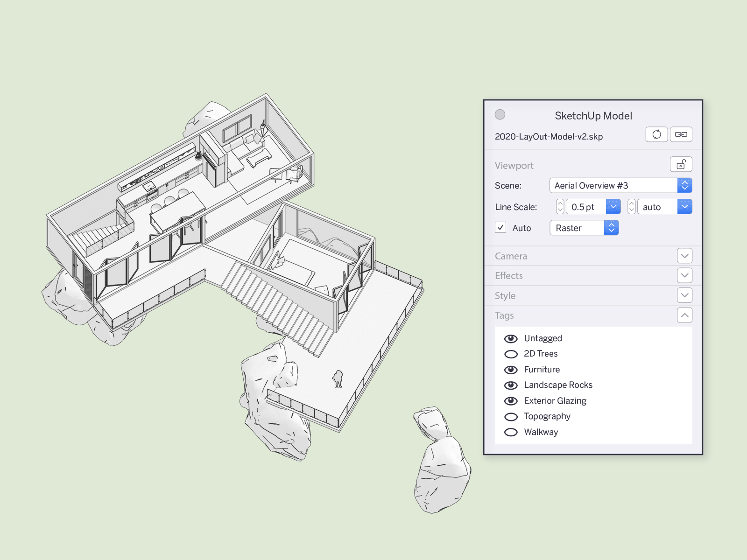Viewport: 747px width, 560px height.
Task: Expand the Camera section
Action: (x=684, y=256)
